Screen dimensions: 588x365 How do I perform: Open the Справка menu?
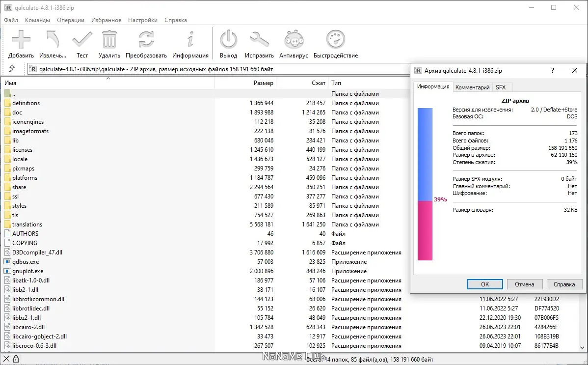[x=176, y=20]
